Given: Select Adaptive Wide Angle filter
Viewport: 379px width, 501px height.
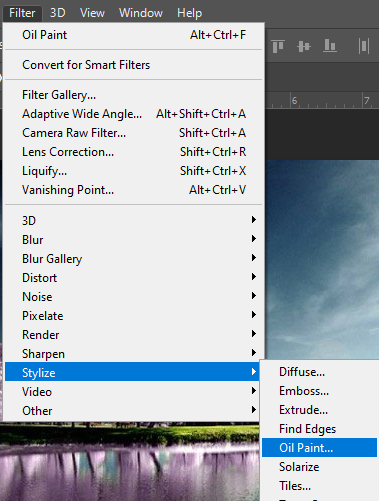Looking at the screenshot, I should tap(134, 114).
